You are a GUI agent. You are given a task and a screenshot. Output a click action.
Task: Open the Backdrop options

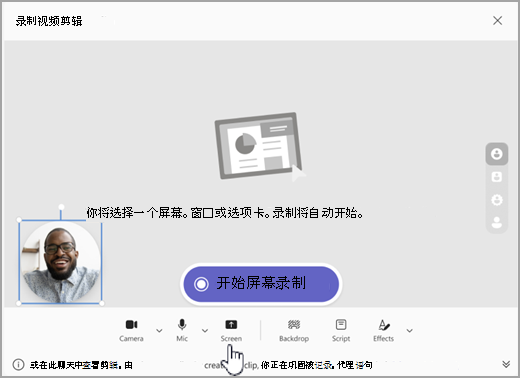point(294,331)
